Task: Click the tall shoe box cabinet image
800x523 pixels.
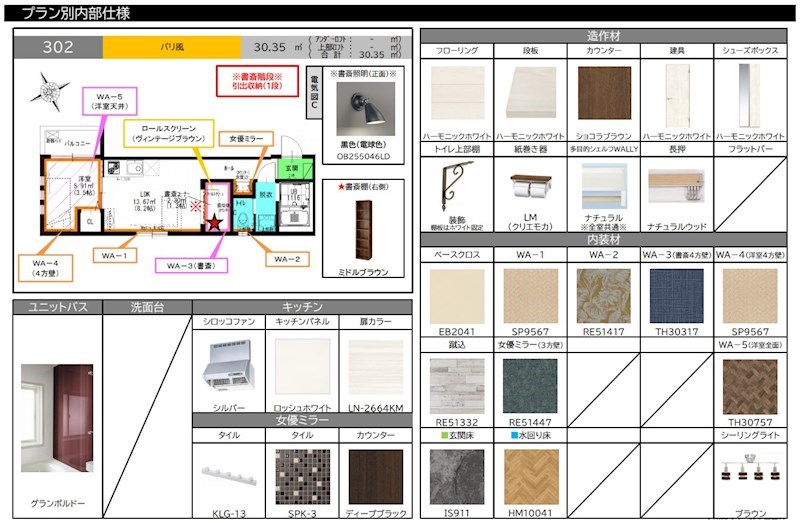Action: point(750,93)
